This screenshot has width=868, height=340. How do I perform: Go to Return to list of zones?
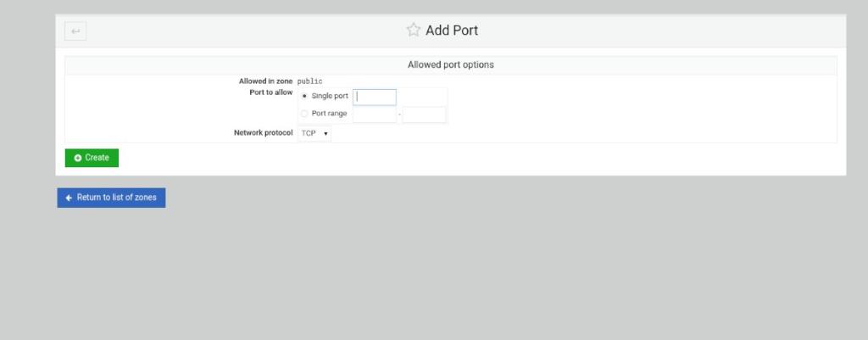click(111, 198)
